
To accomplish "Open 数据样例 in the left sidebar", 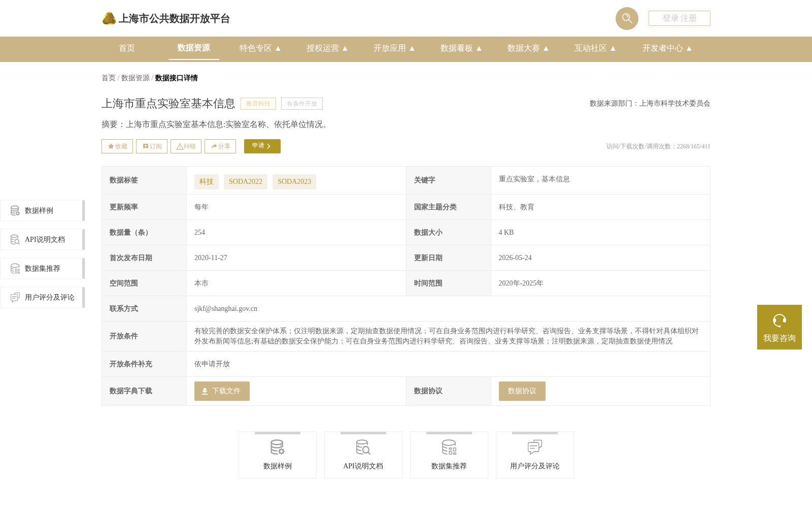I will [42, 211].
